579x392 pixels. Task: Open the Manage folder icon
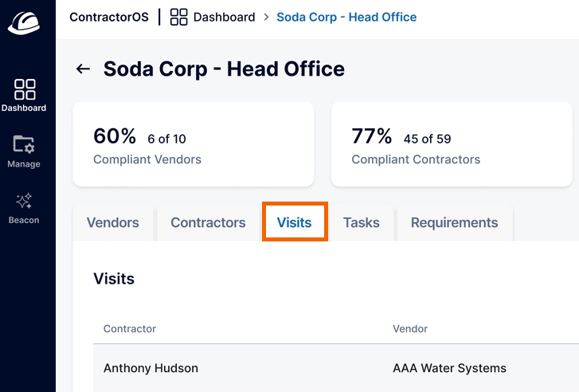[x=24, y=144]
